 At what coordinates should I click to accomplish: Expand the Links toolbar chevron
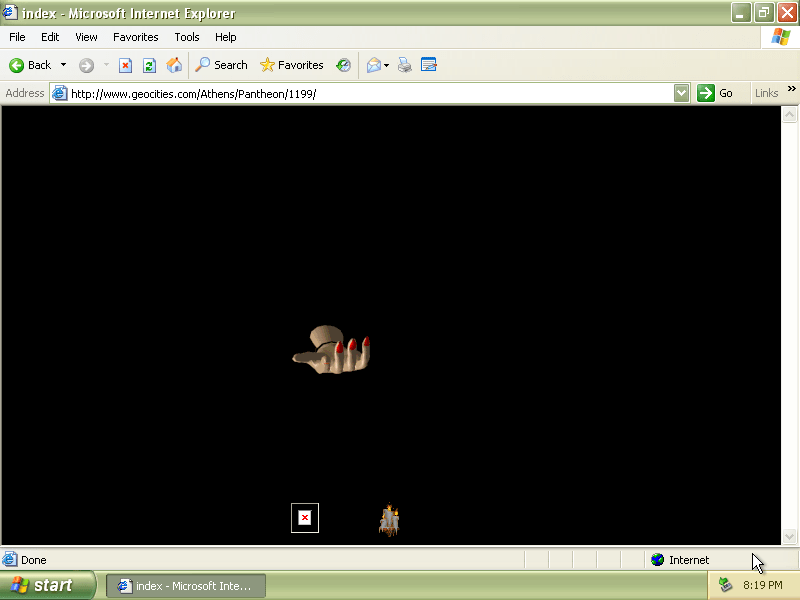tap(792, 90)
